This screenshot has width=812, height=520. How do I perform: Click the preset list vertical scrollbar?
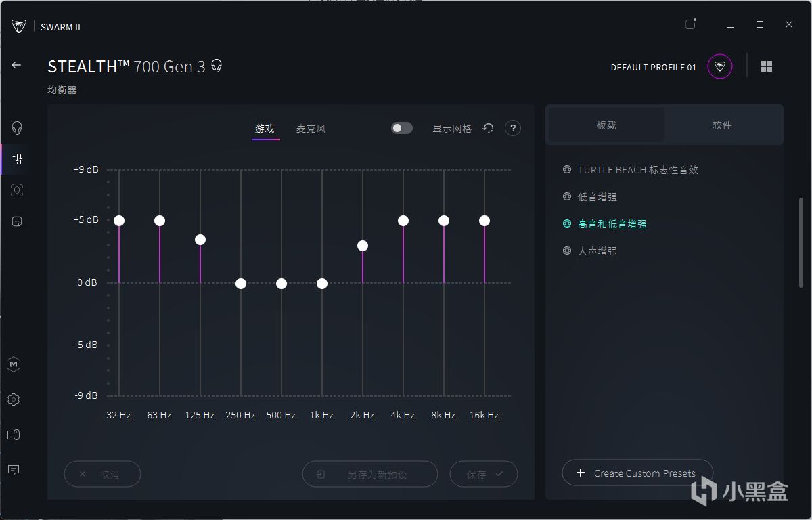click(x=802, y=244)
